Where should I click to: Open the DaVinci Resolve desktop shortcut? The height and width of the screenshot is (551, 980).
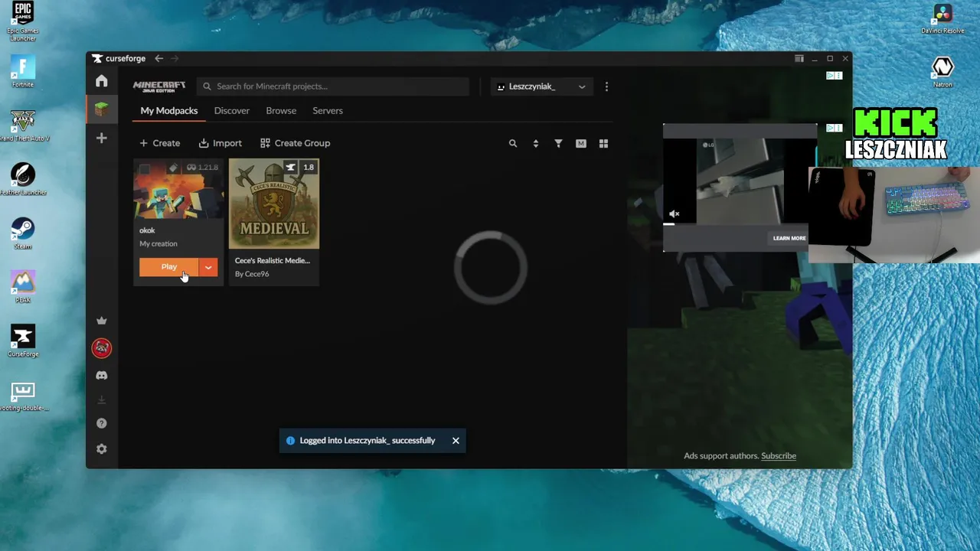[942, 19]
